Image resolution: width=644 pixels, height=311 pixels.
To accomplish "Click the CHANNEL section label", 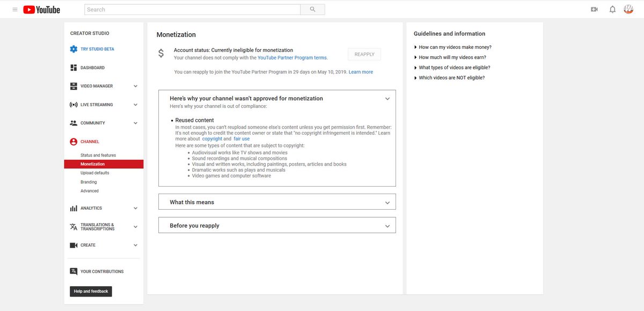I will pos(90,142).
